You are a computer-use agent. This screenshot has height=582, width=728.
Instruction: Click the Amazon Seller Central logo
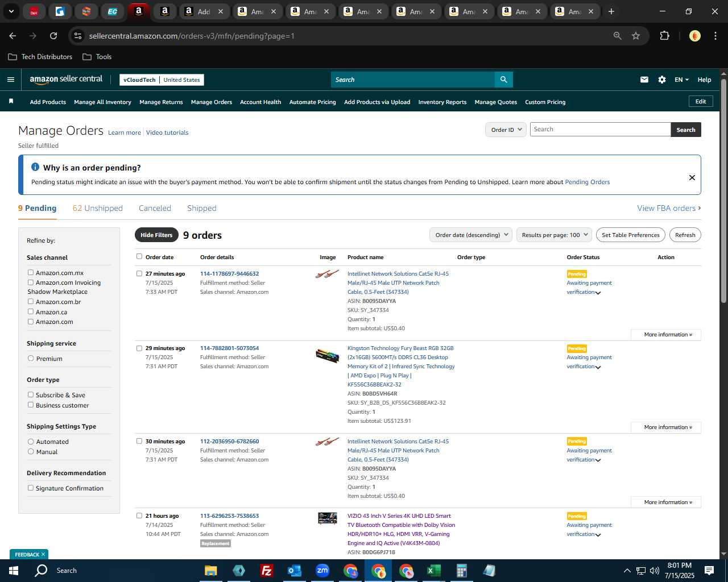click(66, 80)
